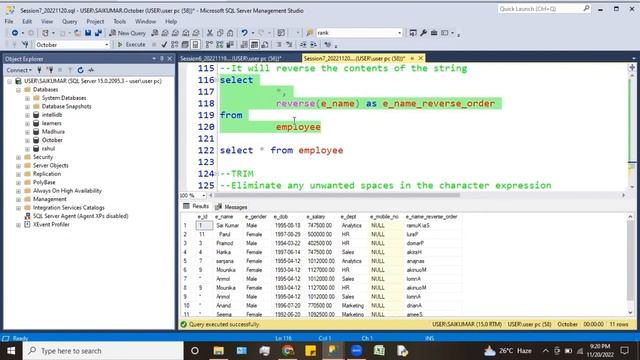Expand the Security folder node

click(18, 157)
